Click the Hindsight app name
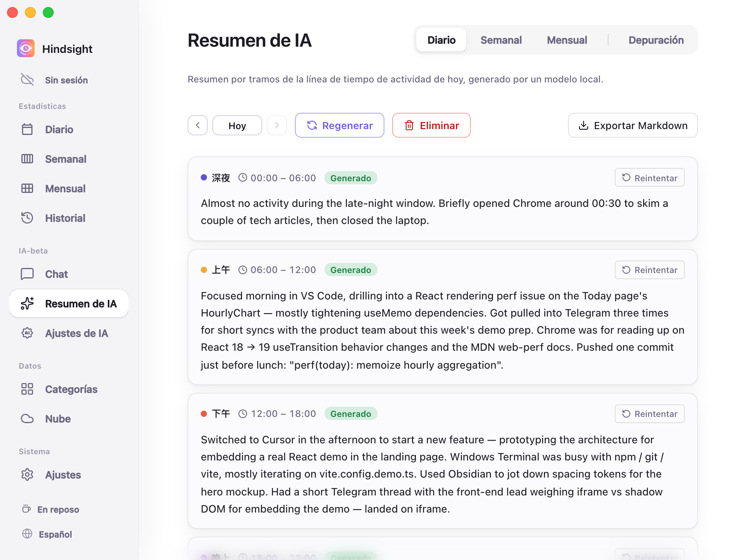The width and height of the screenshot is (747, 560). click(x=67, y=49)
